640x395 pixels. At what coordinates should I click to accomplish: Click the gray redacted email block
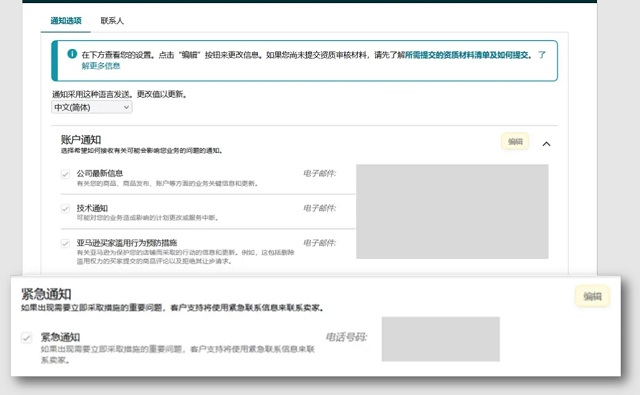pos(452,211)
